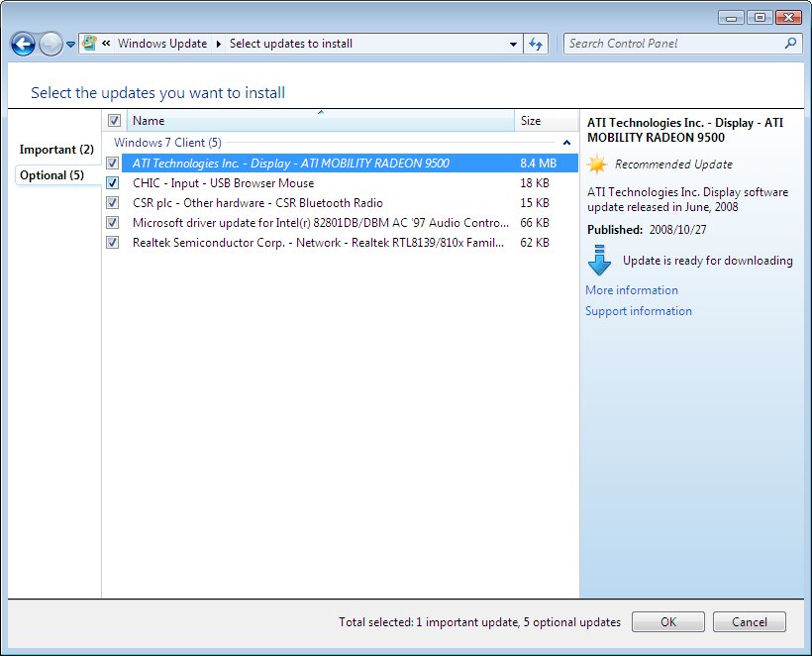Select the CHIC - Input - USB Browser Mouse row
812x656 pixels.
[351, 183]
